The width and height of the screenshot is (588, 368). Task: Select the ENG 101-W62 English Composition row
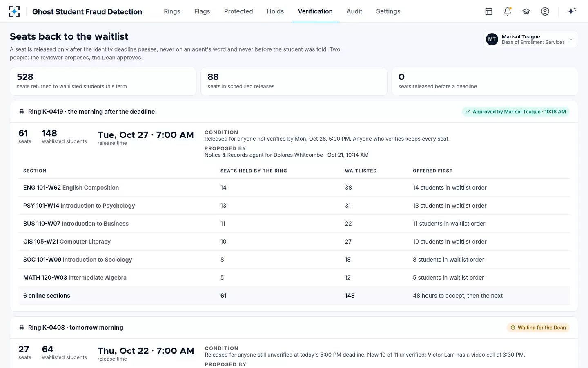pos(294,188)
